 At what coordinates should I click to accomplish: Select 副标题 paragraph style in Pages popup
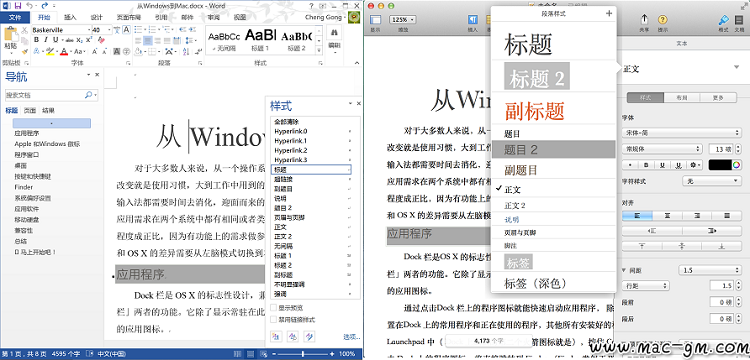(x=534, y=110)
